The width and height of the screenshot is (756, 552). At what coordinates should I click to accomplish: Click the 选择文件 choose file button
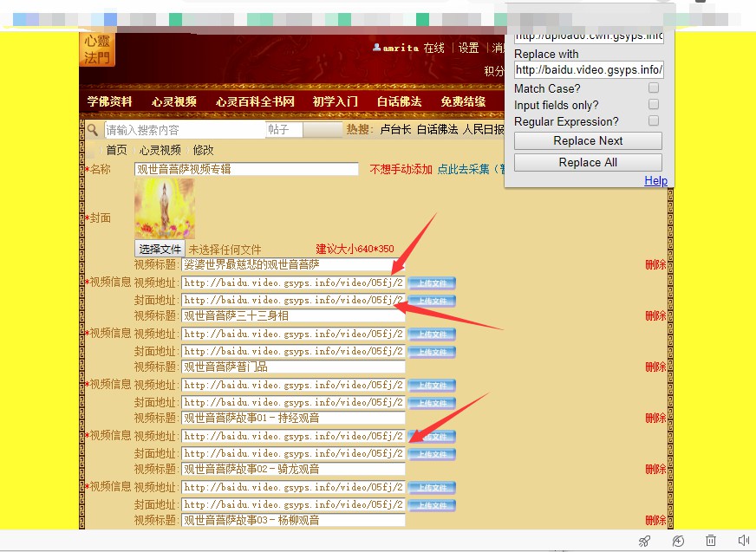coord(160,249)
